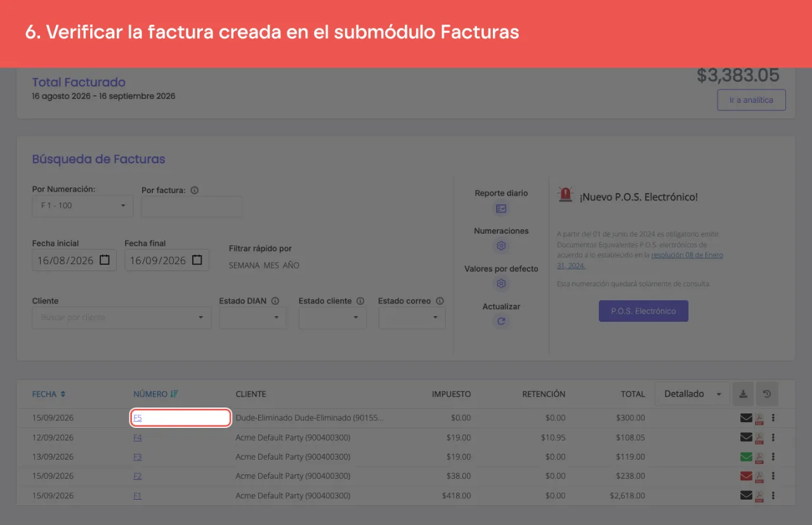The height and width of the screenshot is (525, 812).
Task: Filter quickly by AÑO
Action: (291, 265)
